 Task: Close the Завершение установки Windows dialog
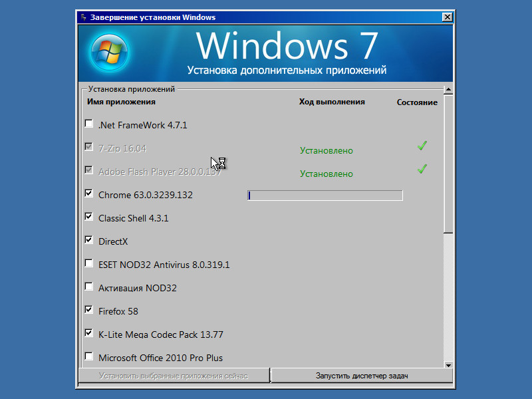[447, 17]
